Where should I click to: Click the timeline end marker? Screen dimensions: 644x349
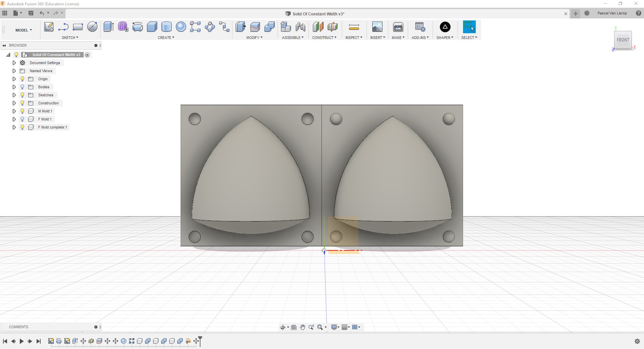pos(200,341)
